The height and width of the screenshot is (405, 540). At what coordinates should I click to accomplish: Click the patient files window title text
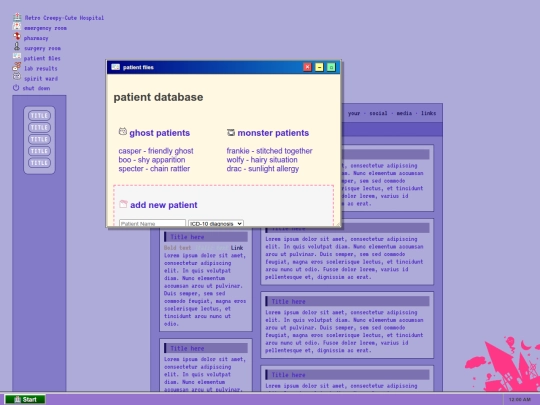tap(138, 68)
